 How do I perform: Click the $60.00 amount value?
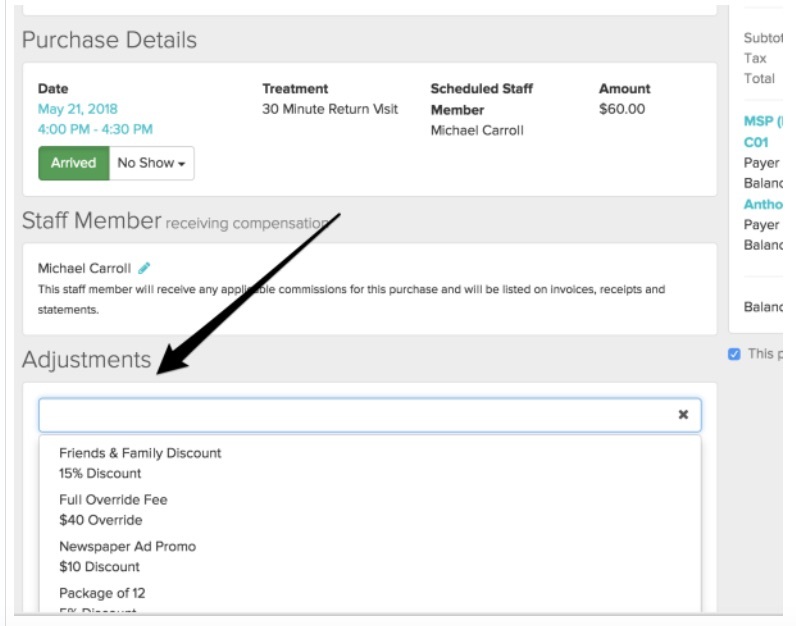click(622, 109)
